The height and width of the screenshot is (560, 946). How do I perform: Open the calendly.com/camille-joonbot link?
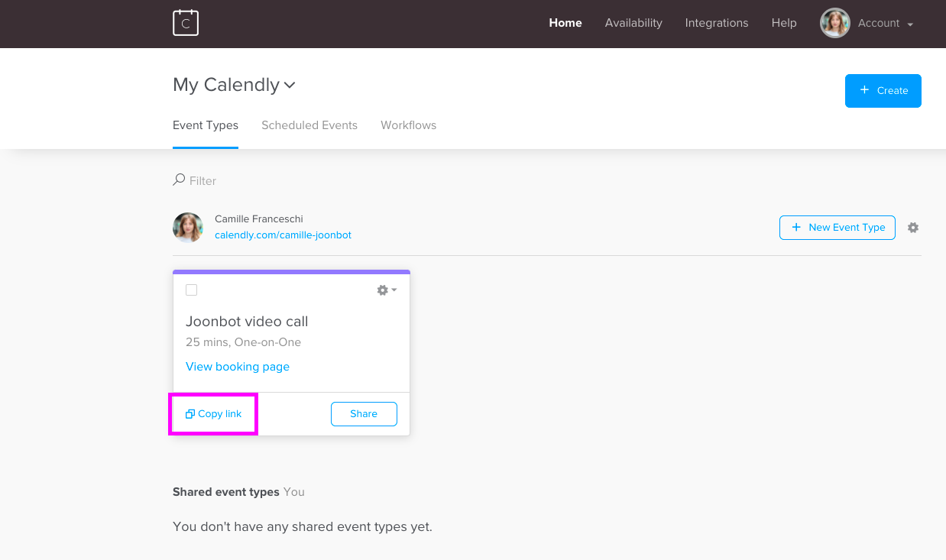[283, 235]
